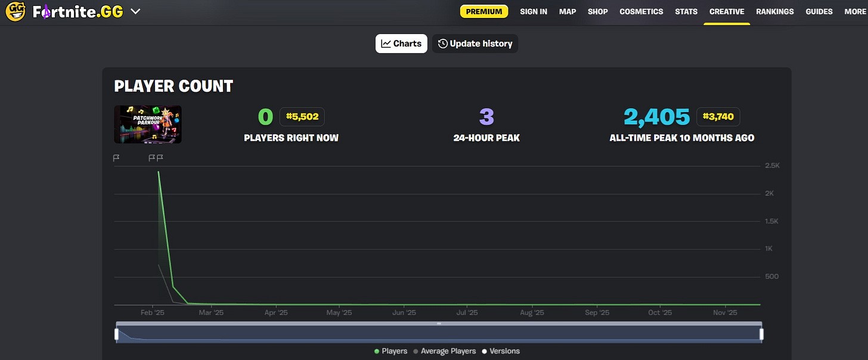This screenshot has width=868, height=360.
Task: Toggle the Versions series in legend
Action: [x=501, y=351]
